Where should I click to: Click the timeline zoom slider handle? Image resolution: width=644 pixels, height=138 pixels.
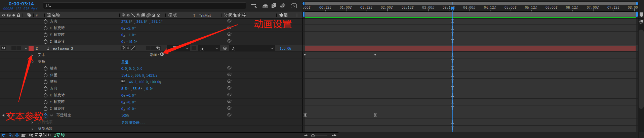point(313,135)
